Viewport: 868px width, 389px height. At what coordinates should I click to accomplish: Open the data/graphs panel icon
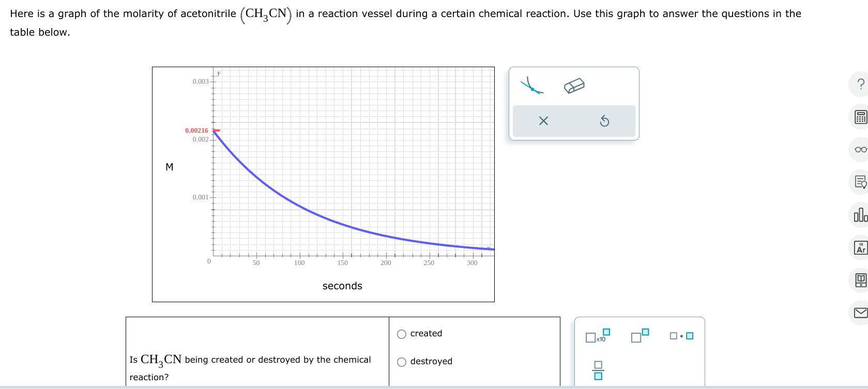[860, 215]
